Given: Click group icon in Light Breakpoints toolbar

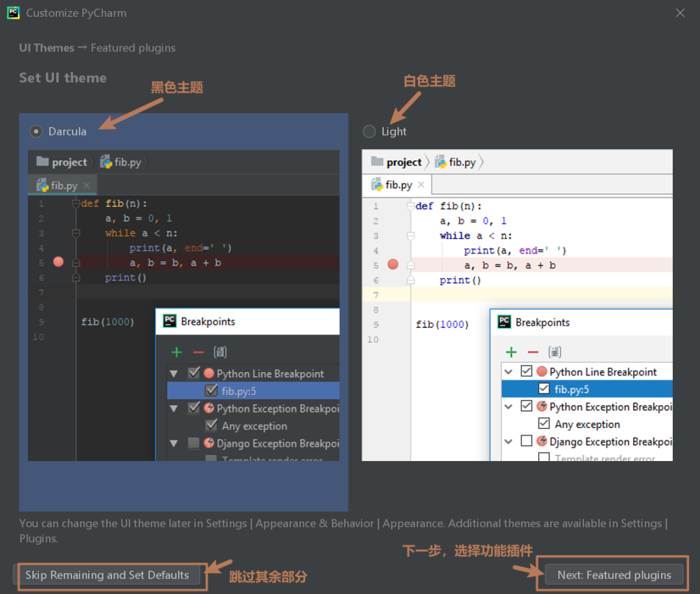Looking at the screenshot, I should pos(554,352).
